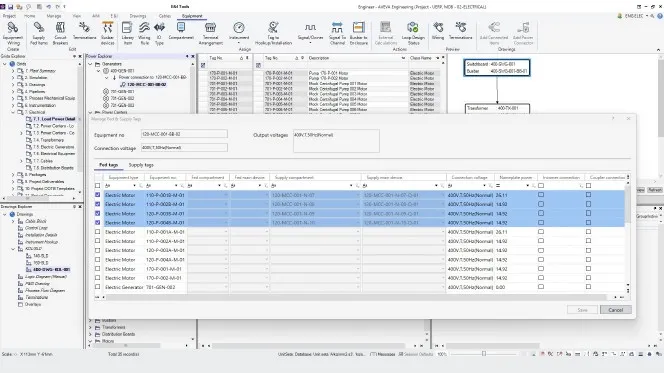Click the zoom slider in status bar
This screenshot has height=373, width=664.
[484, 354]
